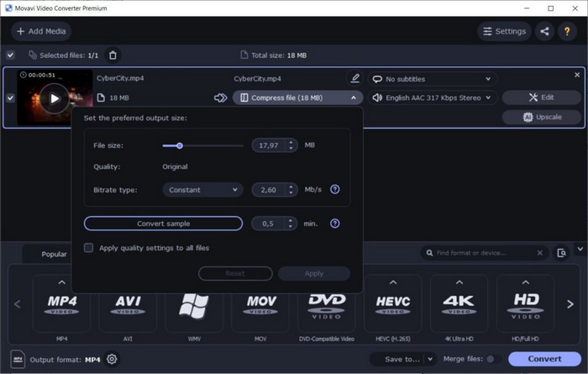The width and height of the screenshot is (588, 374).
Task: Click the Find format or device search field
Action: [x=484, y=253]
